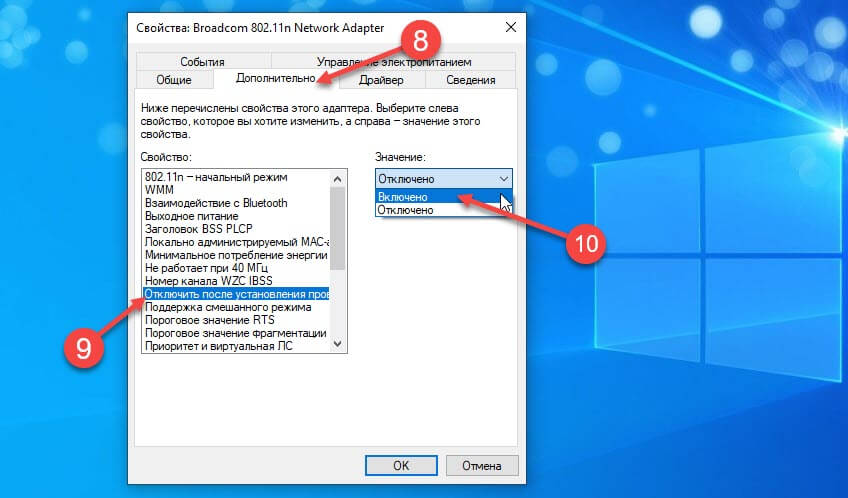Open the Управление электропитанием tab
The width and height of the screenshot is (848, 498).
point(394,62)
